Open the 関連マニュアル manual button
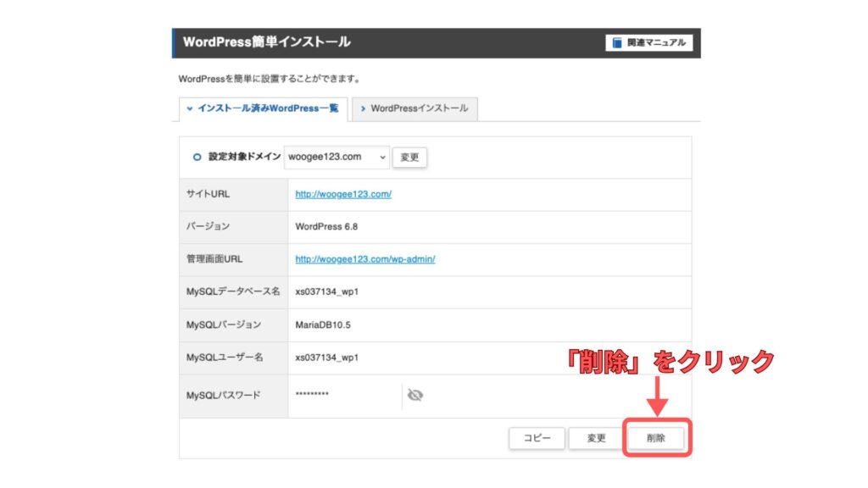 tap(648, 42)
